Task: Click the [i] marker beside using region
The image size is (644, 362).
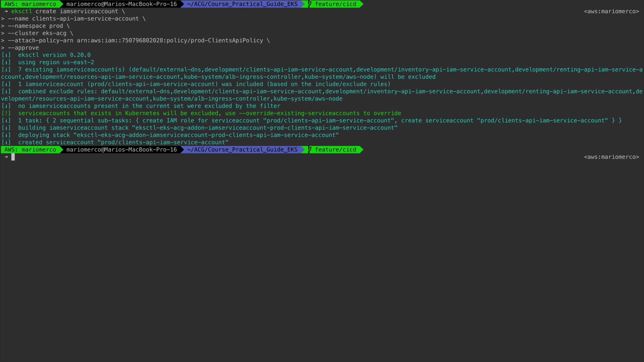Action: tap(6, 62)
